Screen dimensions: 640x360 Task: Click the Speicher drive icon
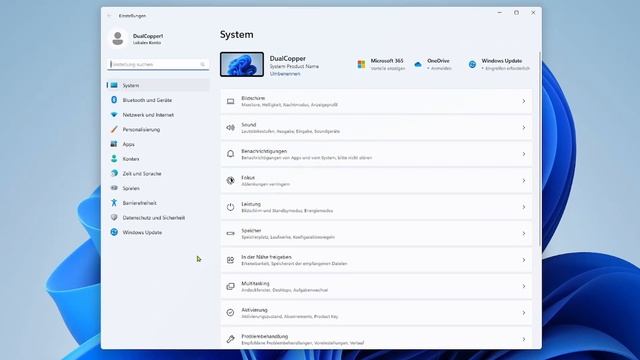[x=231, y=233]
